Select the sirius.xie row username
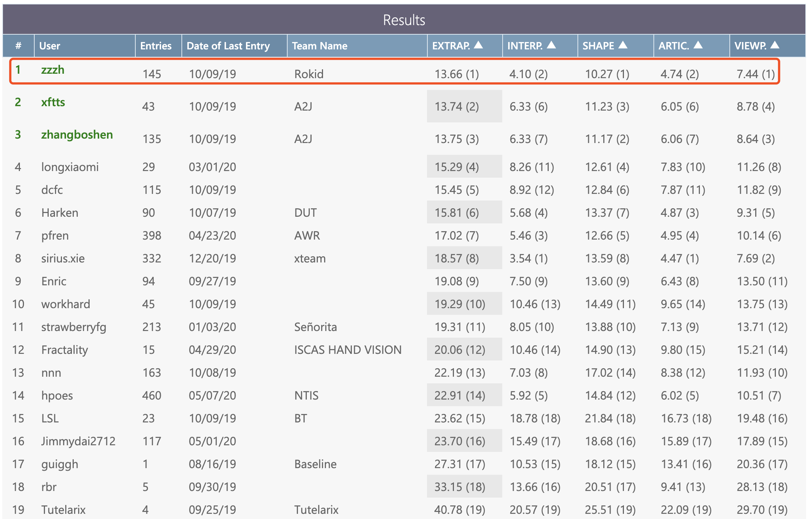The height and width of the screenshot is (519, 812). click(63, 258)
